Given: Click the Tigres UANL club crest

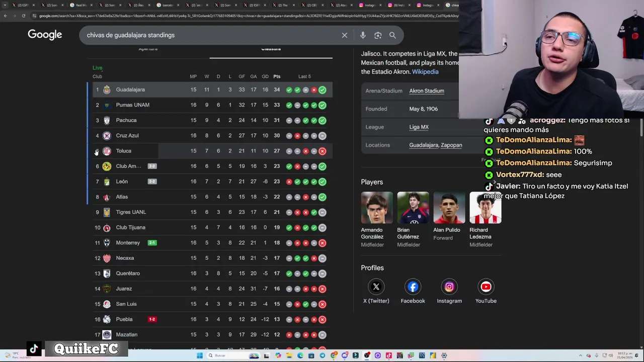Looking at the screenshot, I should tap(107, 212).
